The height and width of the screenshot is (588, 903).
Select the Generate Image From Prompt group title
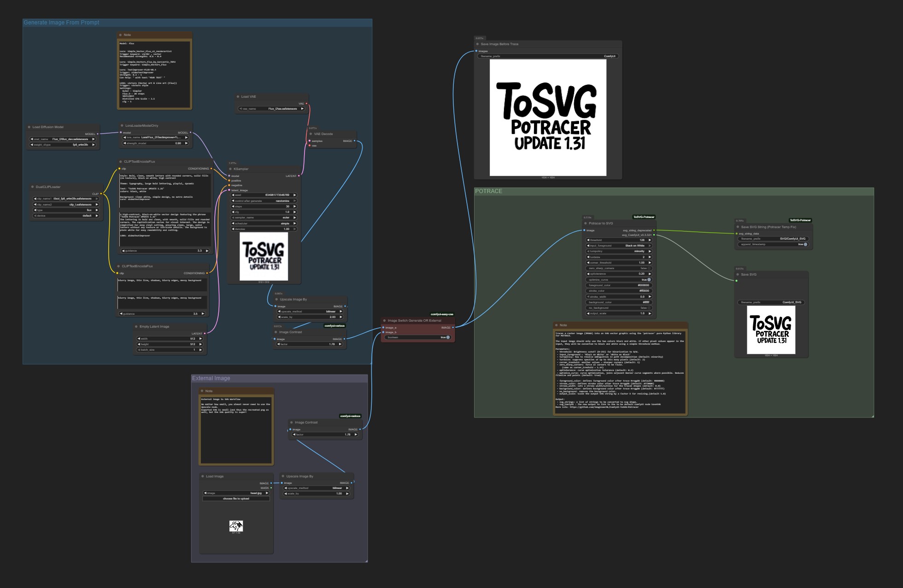click(61, 23)
